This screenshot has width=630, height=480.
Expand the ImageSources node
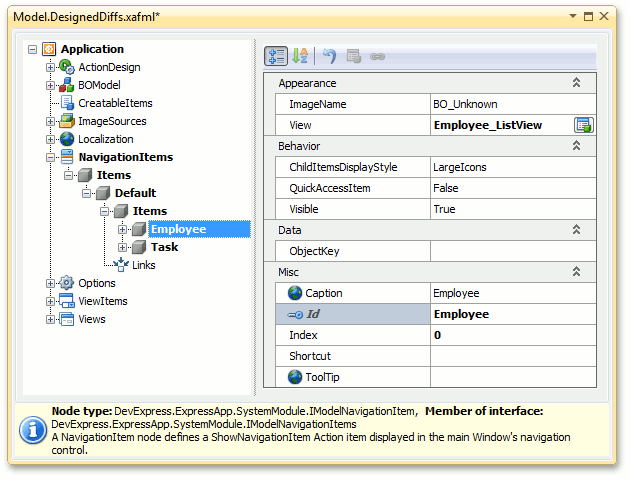point(50,121)
